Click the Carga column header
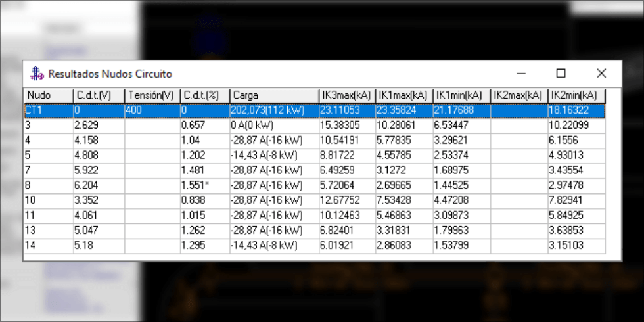 tap(273, 95)
